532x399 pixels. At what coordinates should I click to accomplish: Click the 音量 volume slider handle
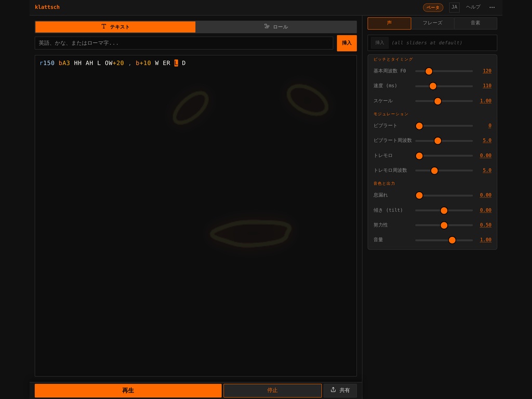point(452,240)
